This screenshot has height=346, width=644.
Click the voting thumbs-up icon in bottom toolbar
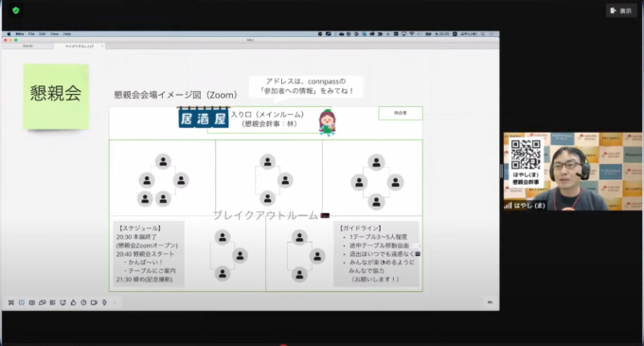click(73, 302)
